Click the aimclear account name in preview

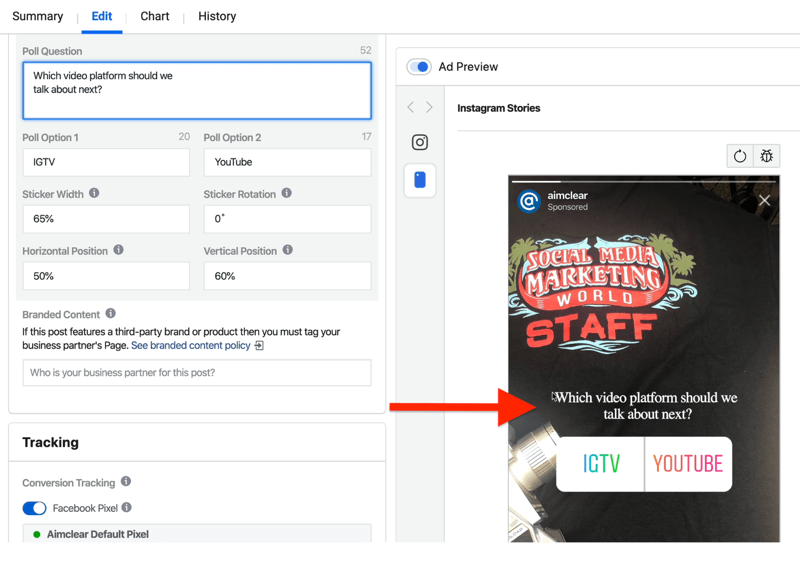pos(567,195)
